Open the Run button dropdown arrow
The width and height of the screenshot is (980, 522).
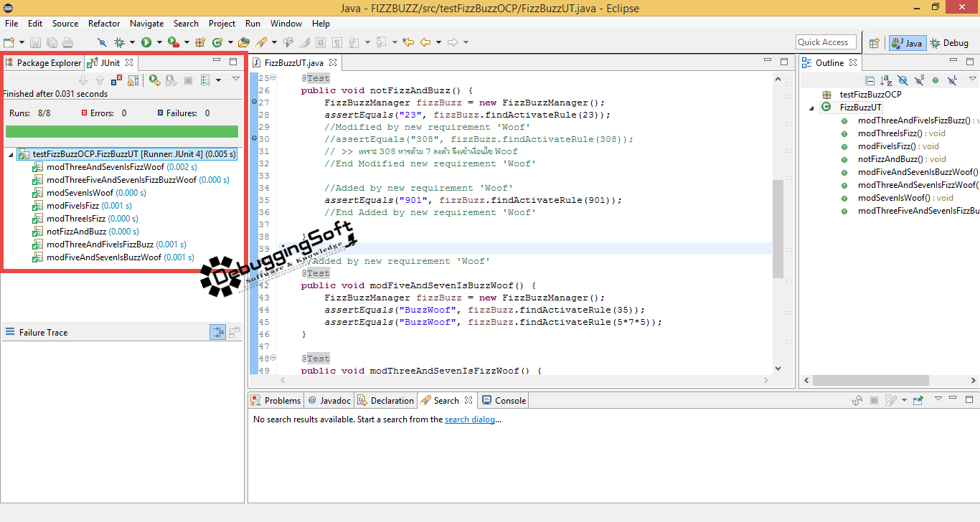159,42
